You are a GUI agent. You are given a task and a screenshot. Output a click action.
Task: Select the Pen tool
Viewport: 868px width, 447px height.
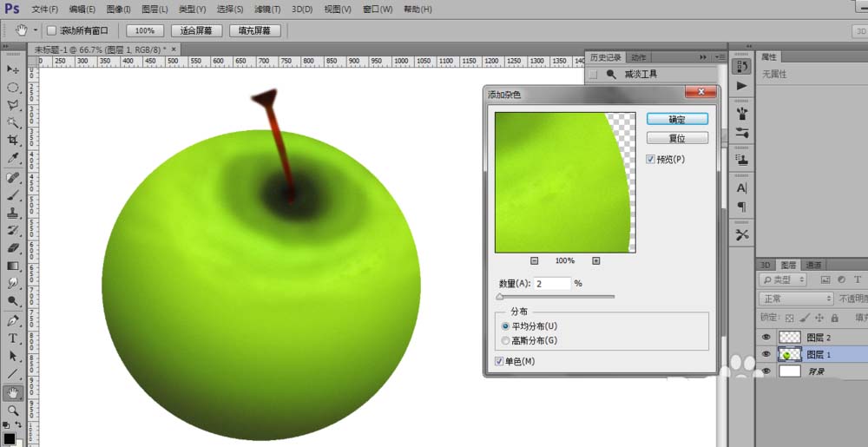click(13, 321)
